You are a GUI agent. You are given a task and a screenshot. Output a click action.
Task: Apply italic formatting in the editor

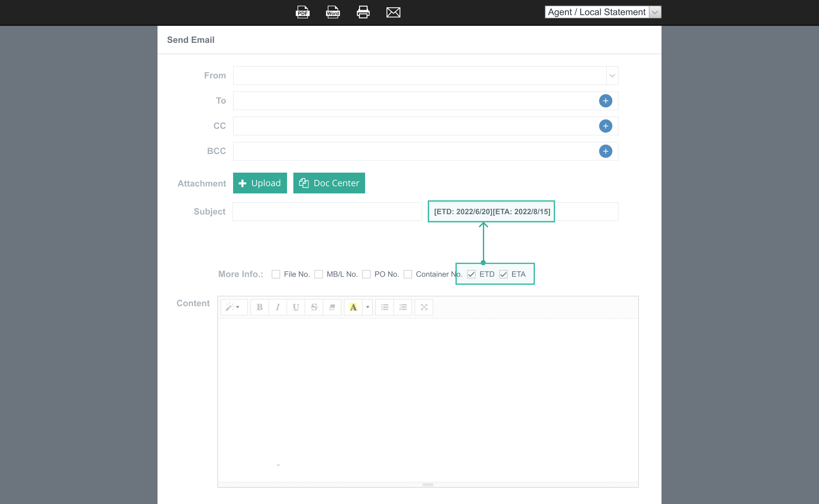(x=278, y=307)
